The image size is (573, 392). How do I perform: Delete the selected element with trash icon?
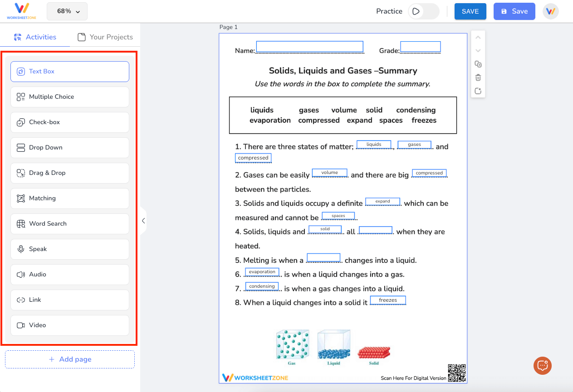[478, 77]
